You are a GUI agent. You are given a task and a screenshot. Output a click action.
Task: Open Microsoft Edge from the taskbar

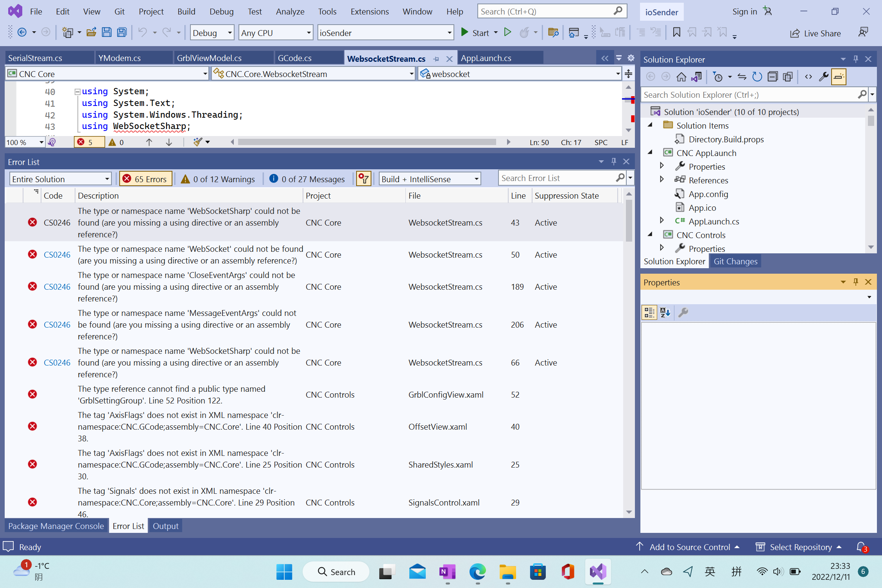point(477,572)
